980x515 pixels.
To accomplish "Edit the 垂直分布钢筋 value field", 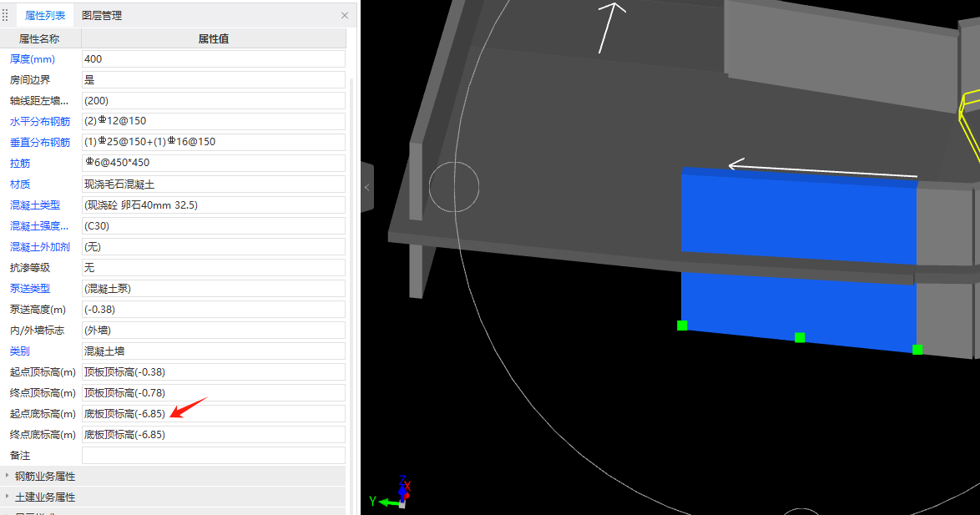I will [214, 142].
